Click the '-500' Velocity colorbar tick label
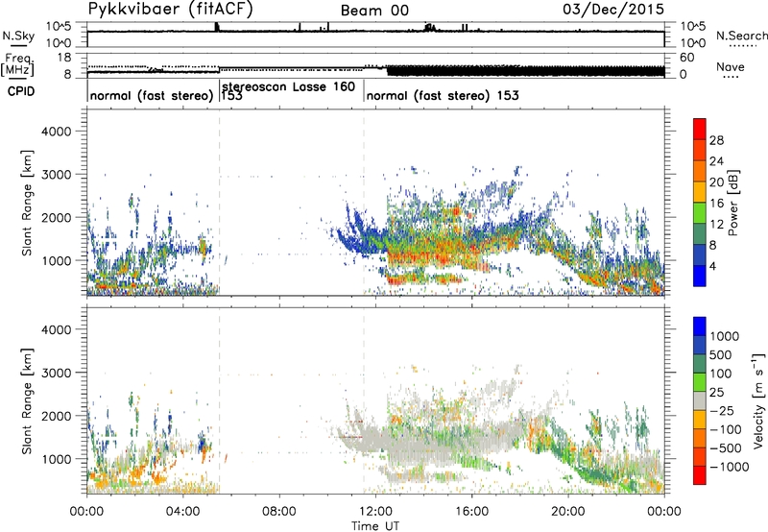768x532 pixels. 726,447
